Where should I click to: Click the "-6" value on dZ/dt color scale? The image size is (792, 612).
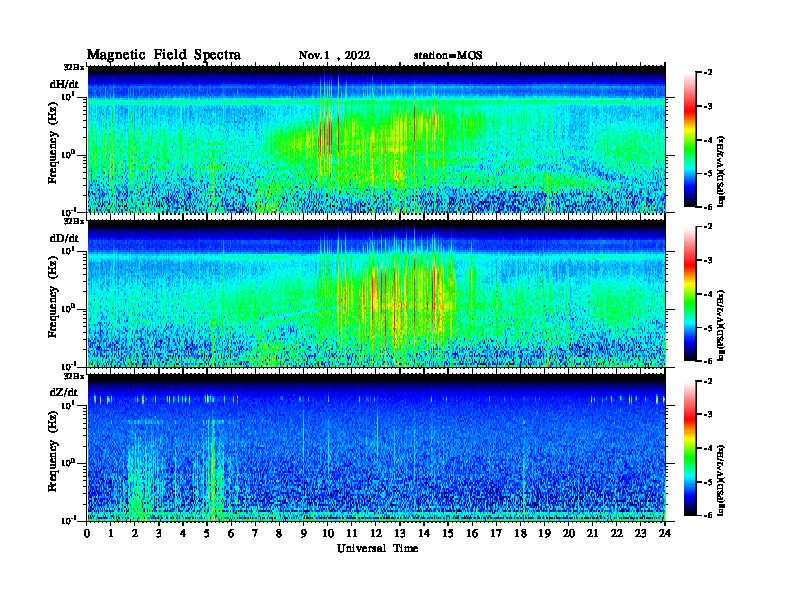pos(708,515)
